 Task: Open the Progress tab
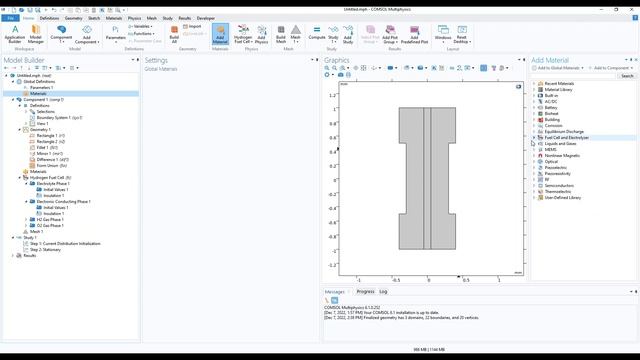click(x=365, y=291)
